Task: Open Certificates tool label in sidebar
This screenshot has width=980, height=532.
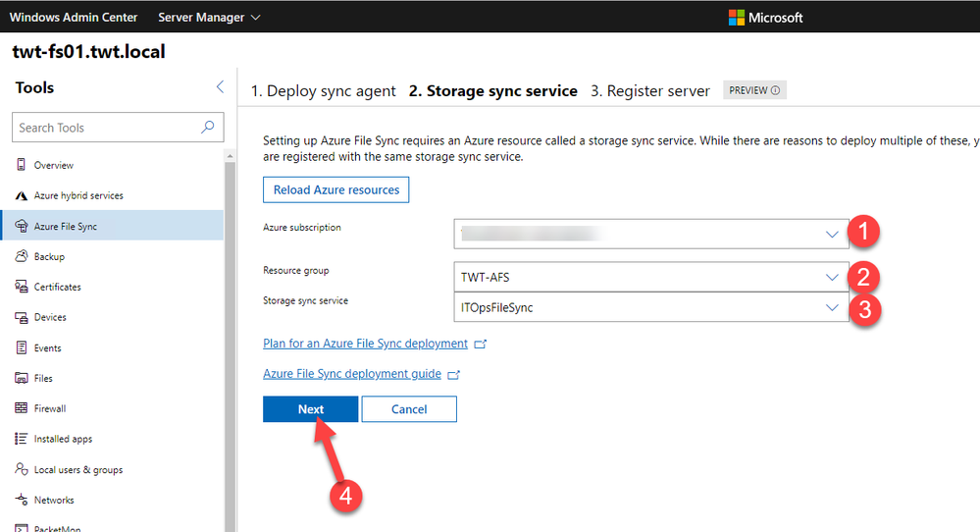Action: [x=58, y=287]
